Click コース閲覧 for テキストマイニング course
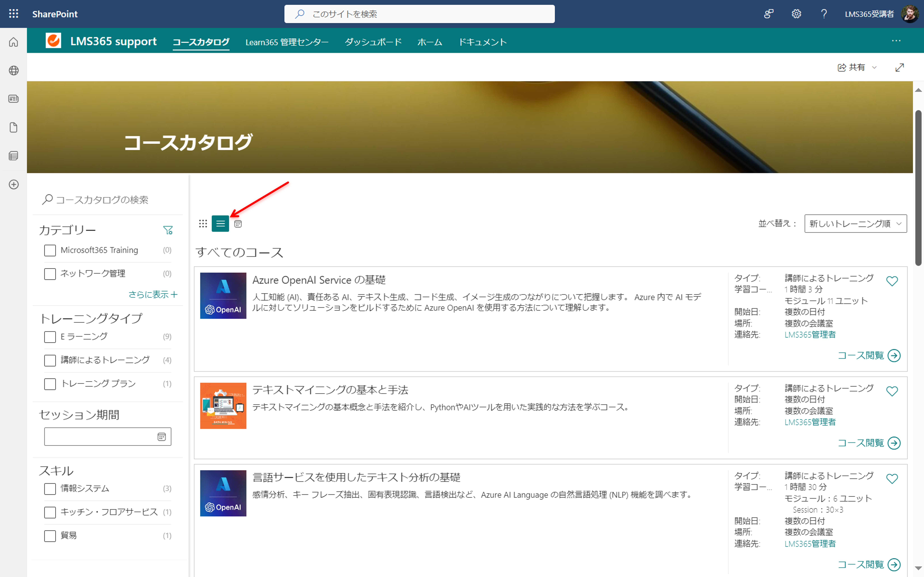Image resolution: width=924 pixels, height=577 pixels. coord(869,443)
